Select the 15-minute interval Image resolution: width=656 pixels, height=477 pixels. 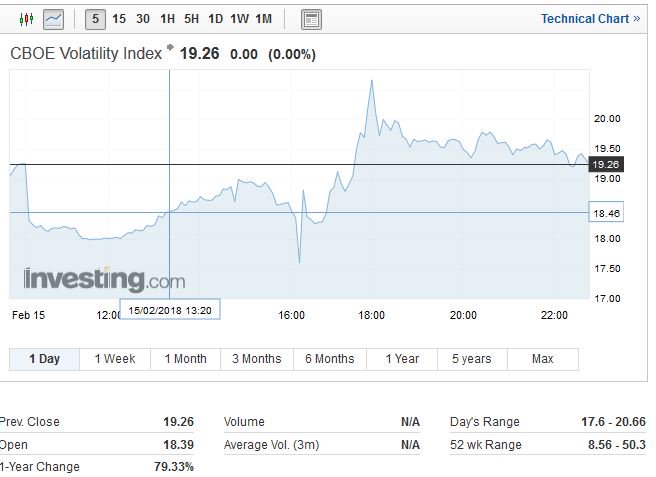coord(119,19)
